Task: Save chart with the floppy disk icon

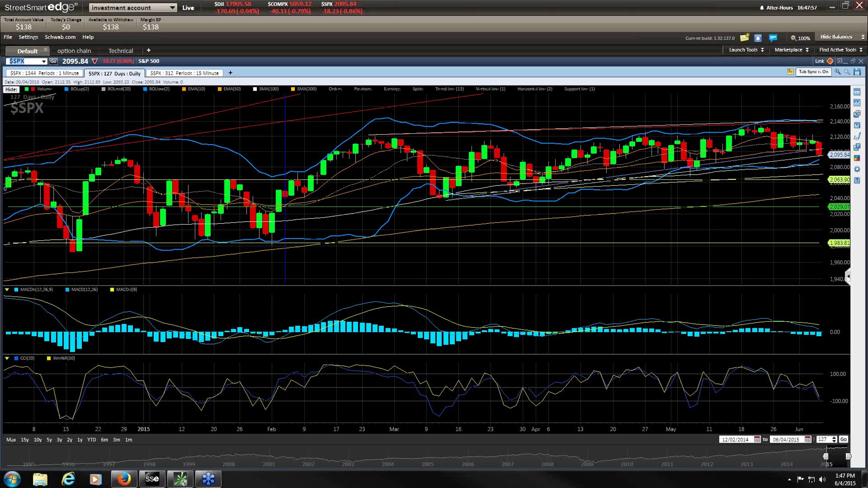Action: click(857, 72)
